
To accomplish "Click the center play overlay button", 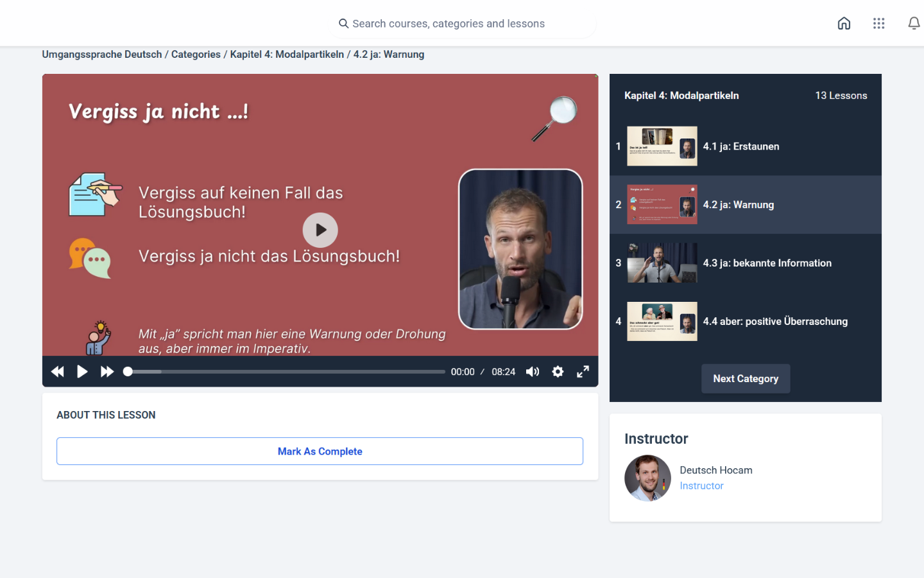I will tap(320, 230).
